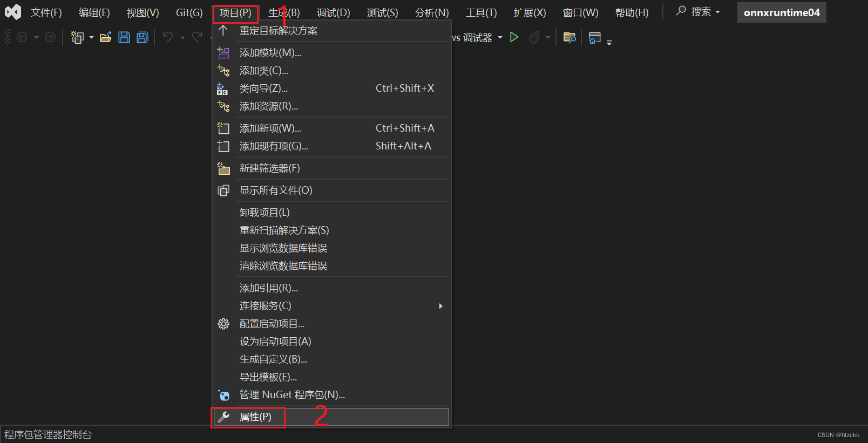Click the Windows 调试器 debugger button label
This screenshot has height=443, width=868.
point(472,38)
